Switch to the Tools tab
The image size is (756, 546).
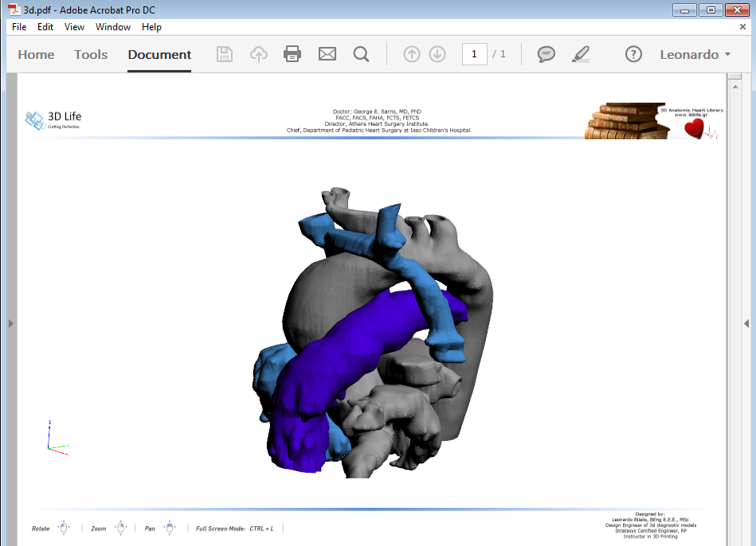point(91,54)
